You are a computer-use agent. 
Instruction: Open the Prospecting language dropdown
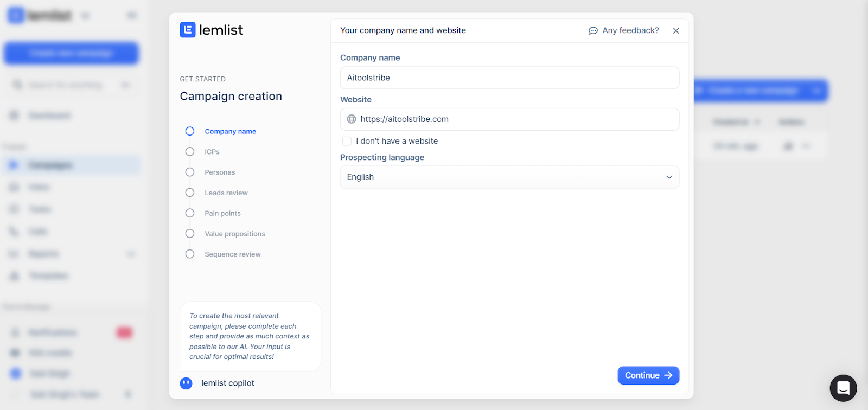point(509,177)
